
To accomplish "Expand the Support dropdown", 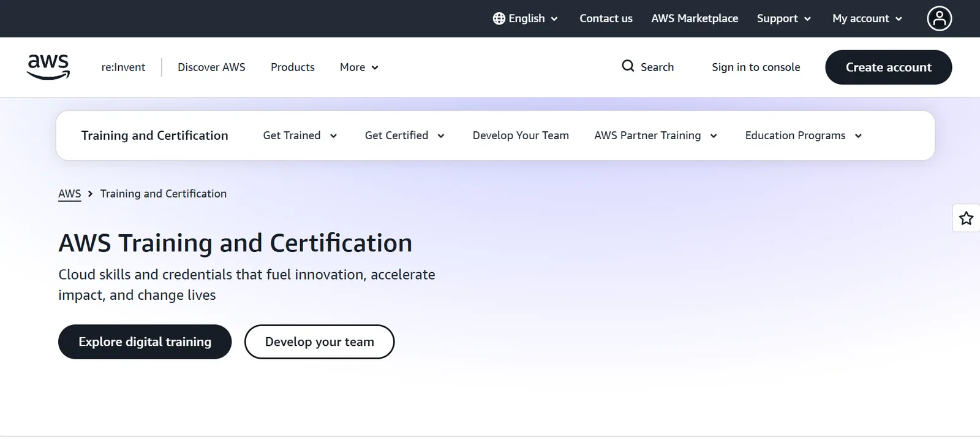I will pos(784,18).
